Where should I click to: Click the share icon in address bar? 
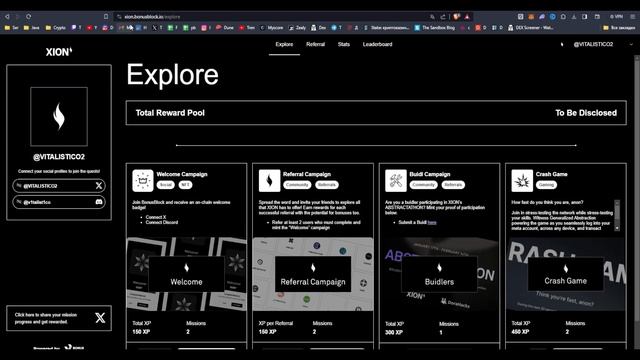click(443, 17)
